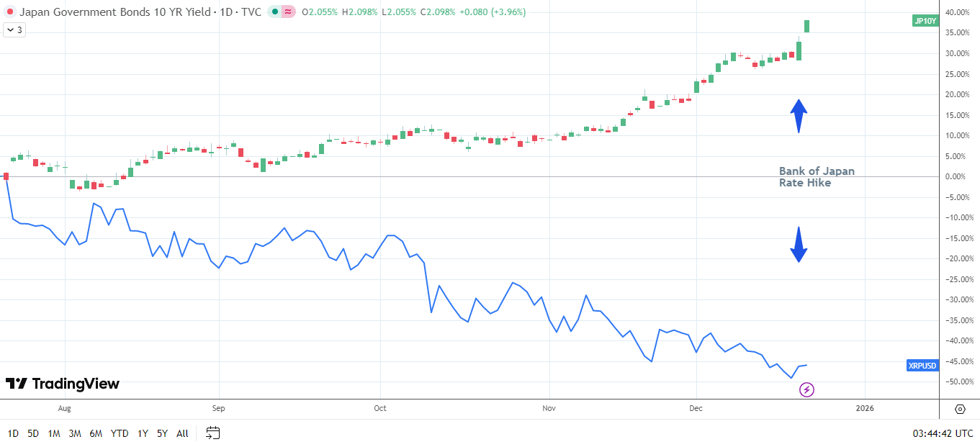Select the 1D time range
Screen dimensions: 980x447
(13, 433)
